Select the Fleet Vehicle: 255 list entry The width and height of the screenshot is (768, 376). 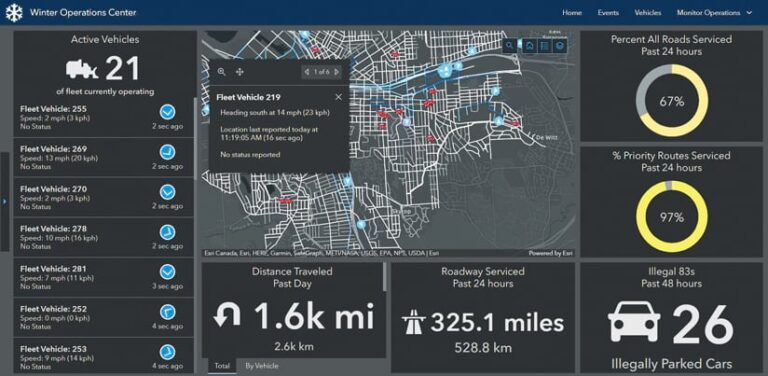103,118
